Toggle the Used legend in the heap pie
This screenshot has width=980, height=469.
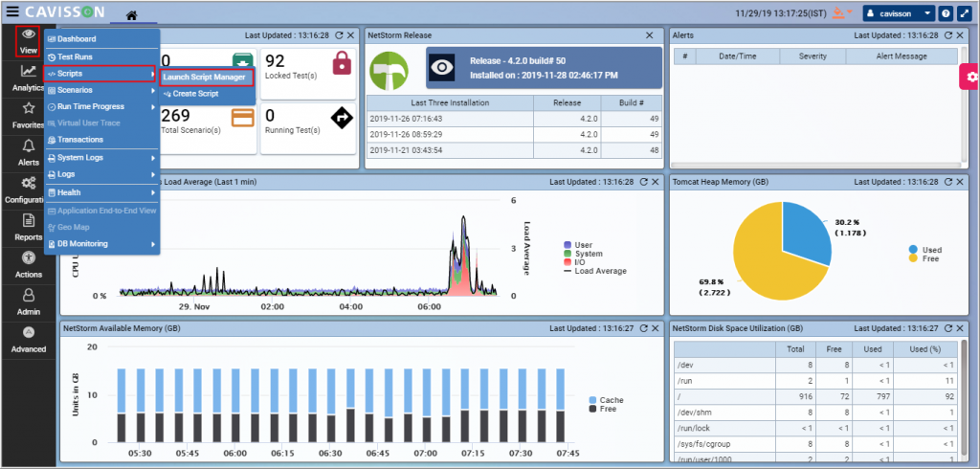coord(925,250)
